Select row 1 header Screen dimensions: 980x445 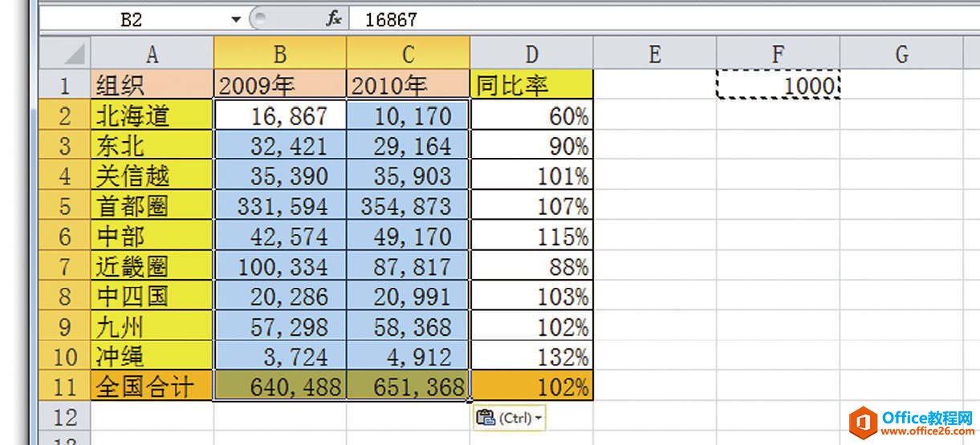tap(65, 85)
